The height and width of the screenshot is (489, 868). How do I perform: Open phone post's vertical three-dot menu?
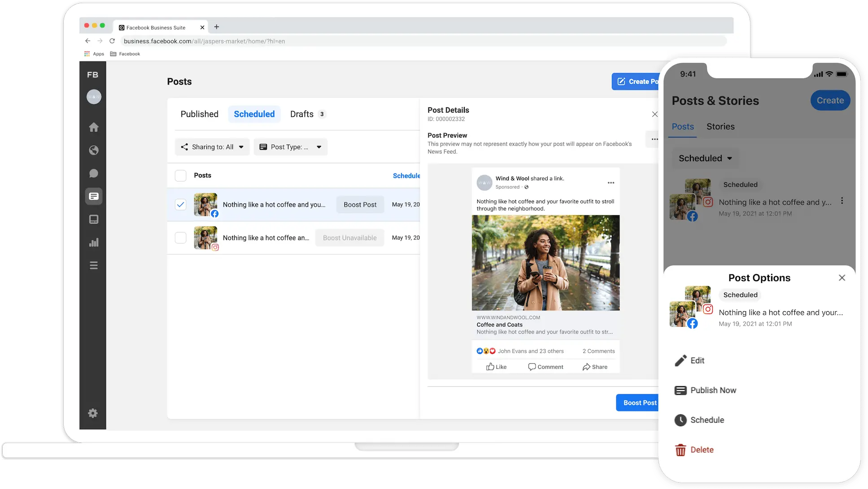click(842, 201)
